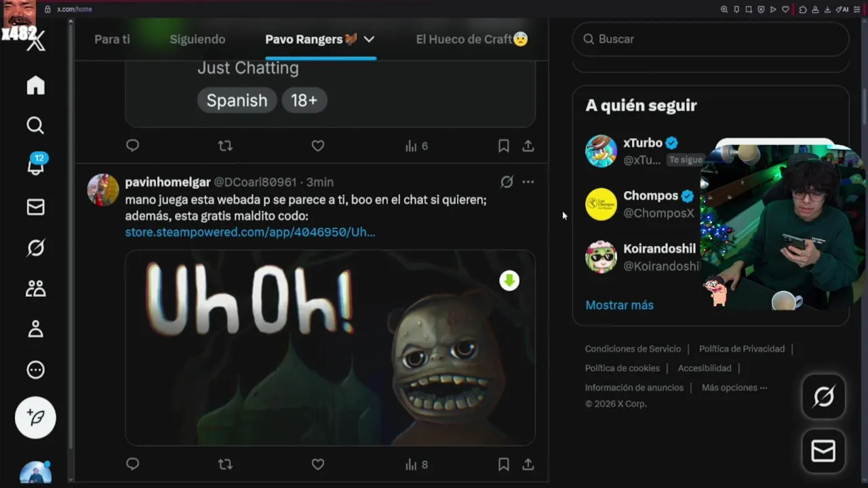View analytics showing 8 views
Viewport: 868px width, 488px height.
coord(416,465)
